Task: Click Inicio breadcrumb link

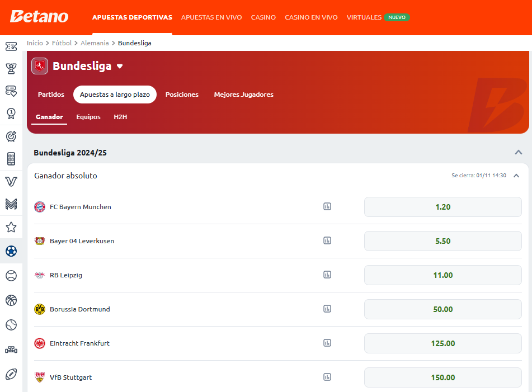Action: [35, 43]
